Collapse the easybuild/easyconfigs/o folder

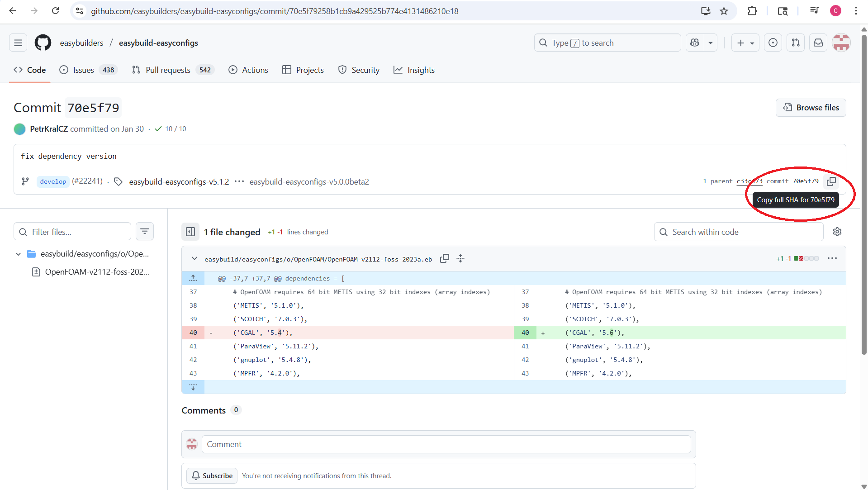tap(18, 254)
